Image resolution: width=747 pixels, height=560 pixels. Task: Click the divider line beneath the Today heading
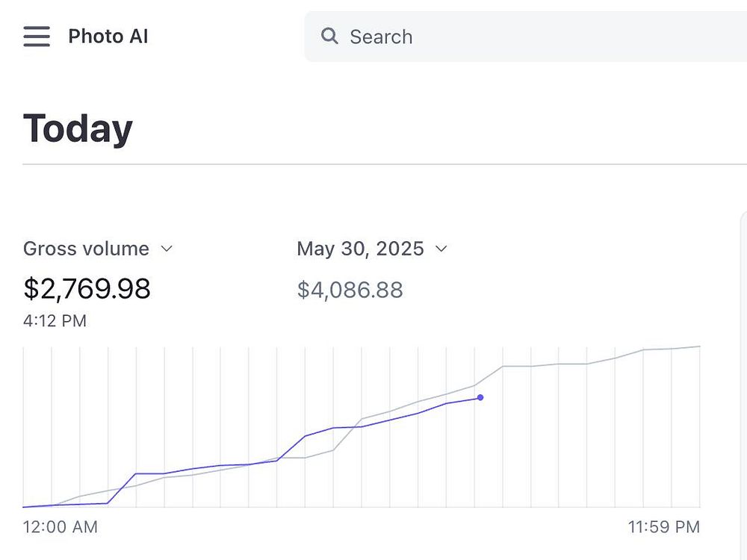point(373,164)
